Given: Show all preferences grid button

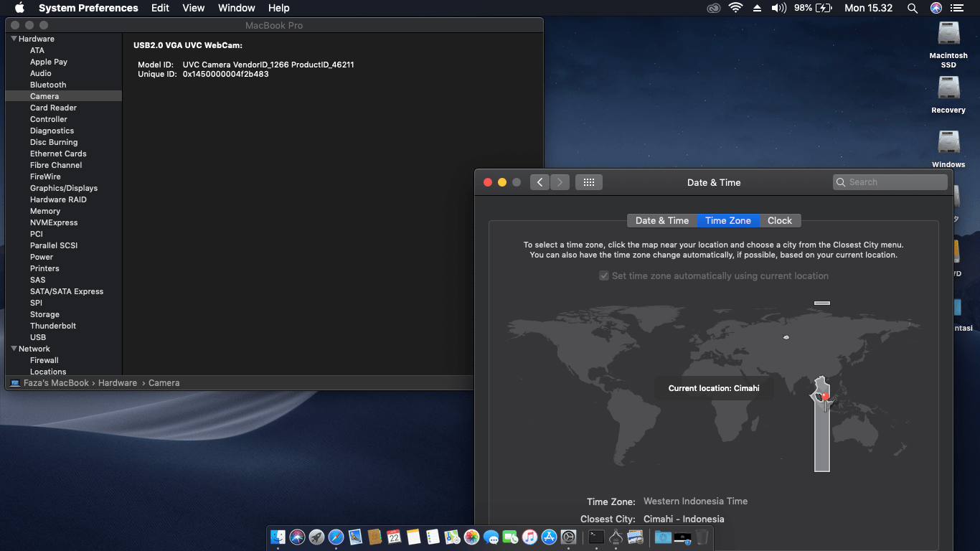Looking at the screenshot, I should pos(589,182).
